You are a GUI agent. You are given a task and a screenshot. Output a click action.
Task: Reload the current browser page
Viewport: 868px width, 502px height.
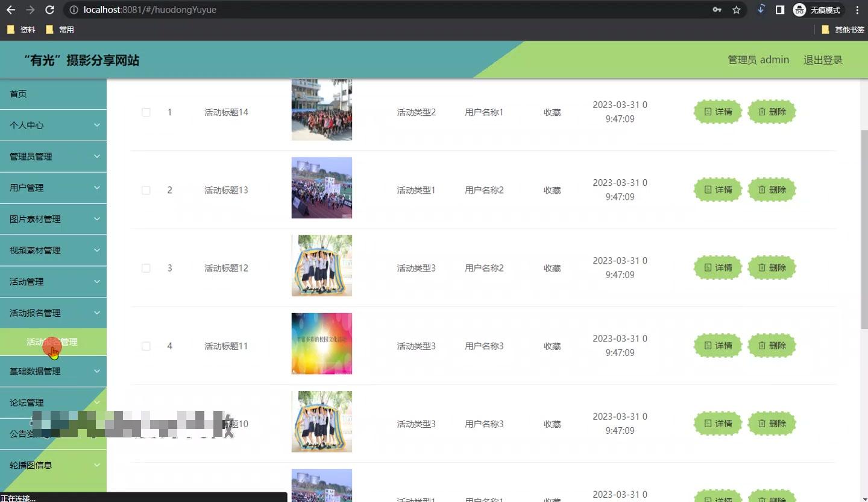pos(50,10)
